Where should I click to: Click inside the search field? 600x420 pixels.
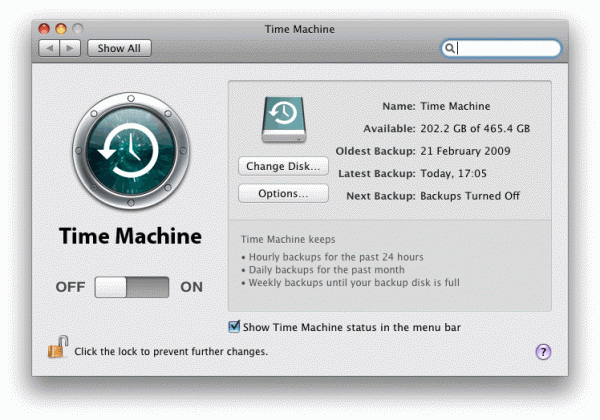click(x=501, y=49)
